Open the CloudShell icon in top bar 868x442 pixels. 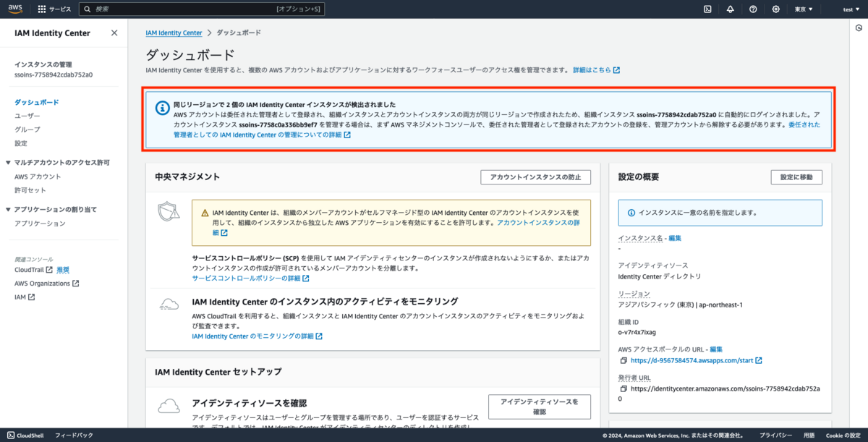pyautogui.click(x=707, y=9)
